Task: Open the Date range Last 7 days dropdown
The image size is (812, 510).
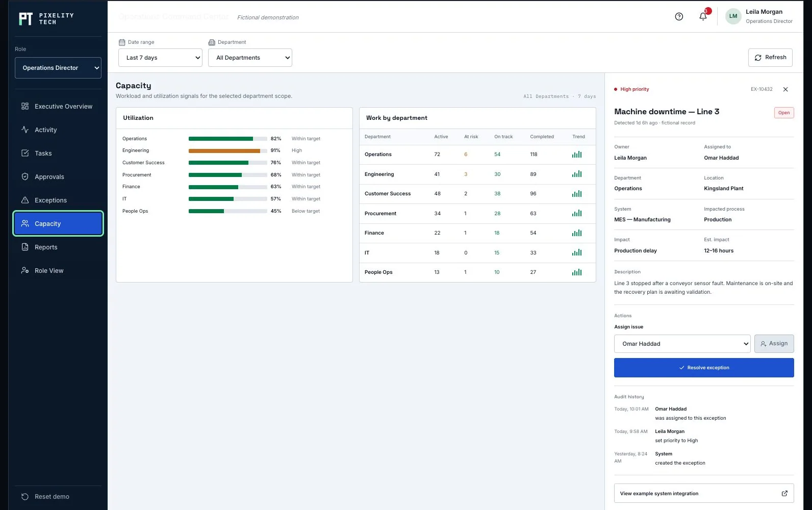Action: pos(160,58)
